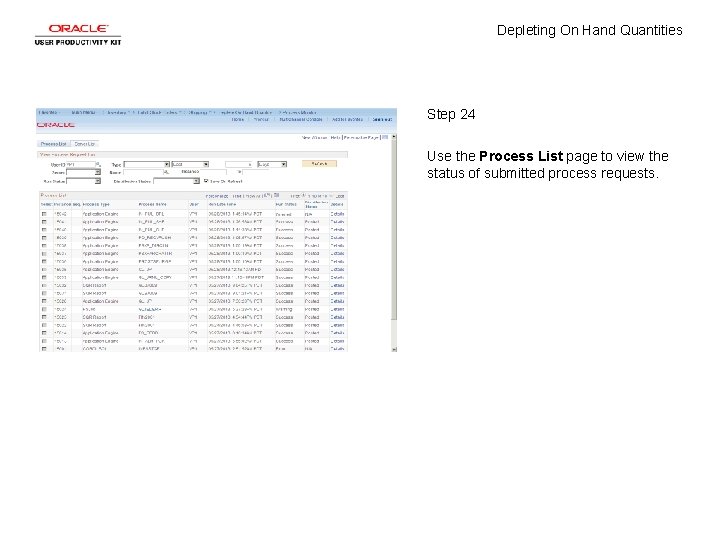Image resolution: width=720 pixels, height=540 pixels.
Task: Open Details for the COBOL SQL row
Action: [337, 349]
